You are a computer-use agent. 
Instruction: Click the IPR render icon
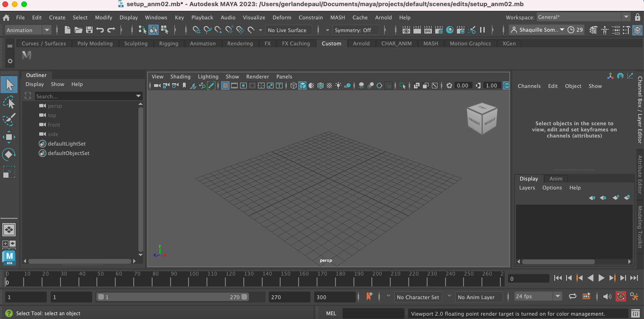pyautogui.click(x=428, y=30)
